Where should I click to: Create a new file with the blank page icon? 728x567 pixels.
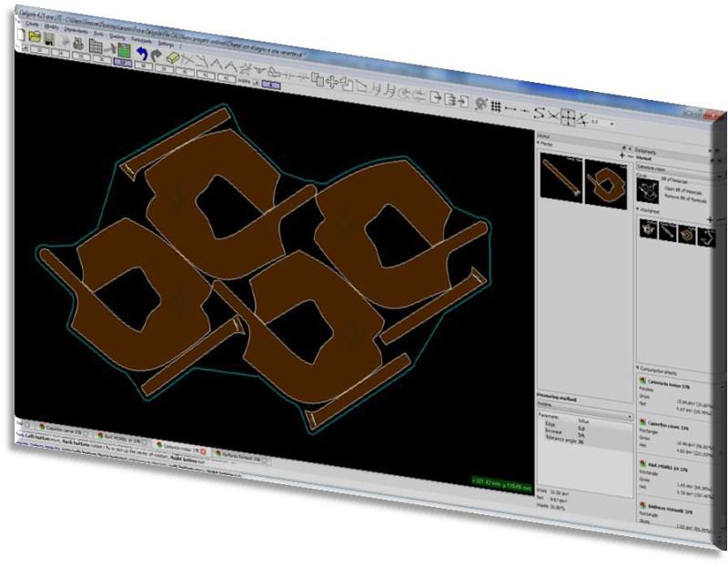coord(20,34)
